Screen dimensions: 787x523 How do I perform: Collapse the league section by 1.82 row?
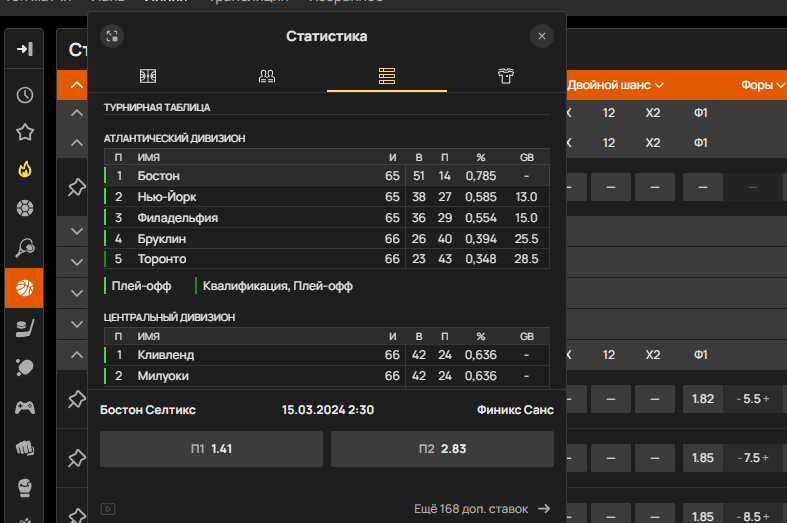(76, 355)
